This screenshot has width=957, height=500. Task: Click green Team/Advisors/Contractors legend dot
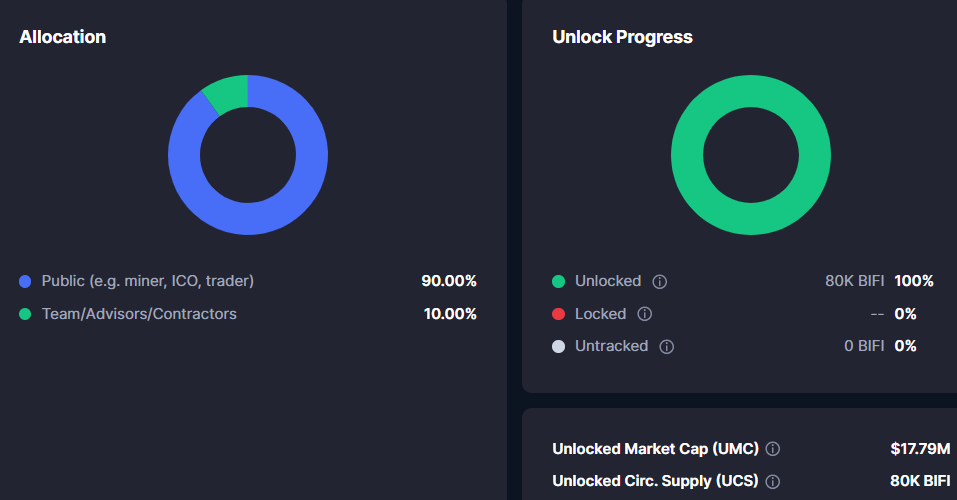[25, 314]
